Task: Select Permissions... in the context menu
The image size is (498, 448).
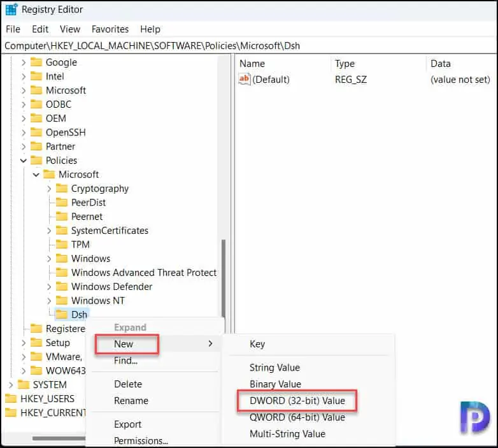Action: coord(141,441)
